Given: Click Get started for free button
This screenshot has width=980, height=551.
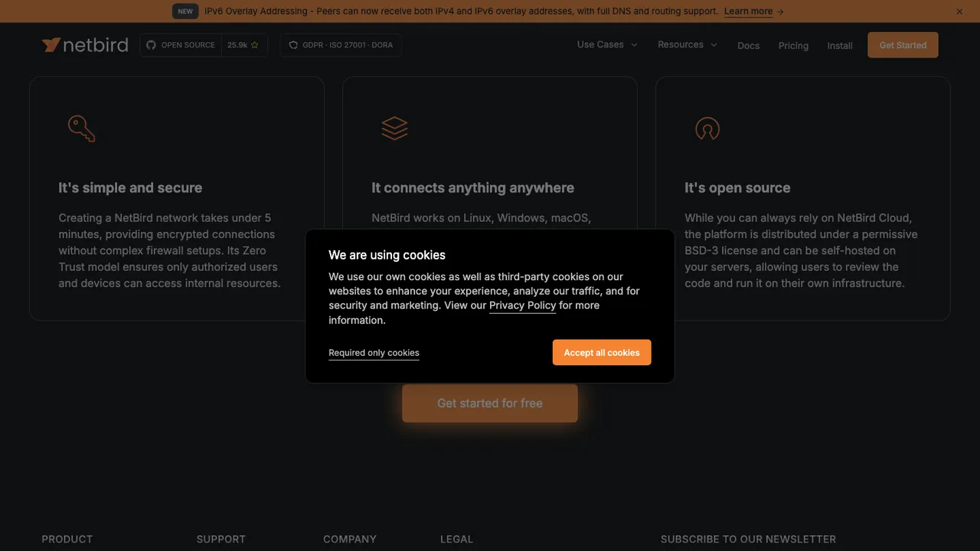Looking at the screenshot, I should (x=490, y=403).
